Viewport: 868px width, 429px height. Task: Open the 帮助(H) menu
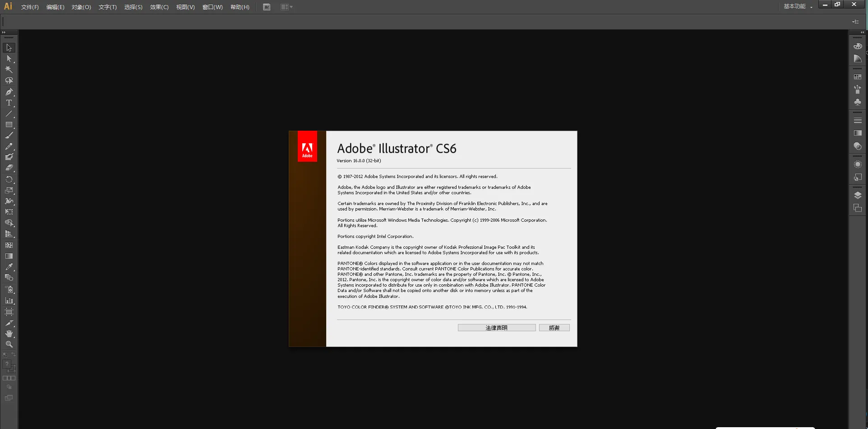[x=240, y=7]
